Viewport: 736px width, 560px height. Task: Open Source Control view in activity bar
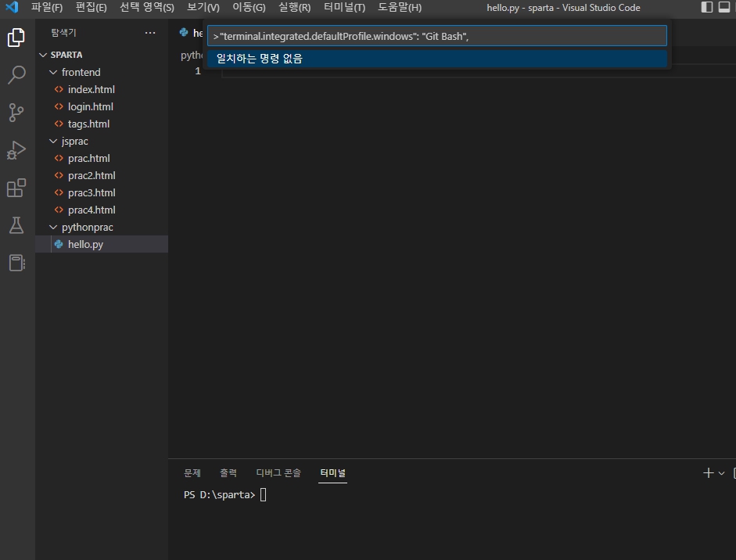(x=16, y=113)
